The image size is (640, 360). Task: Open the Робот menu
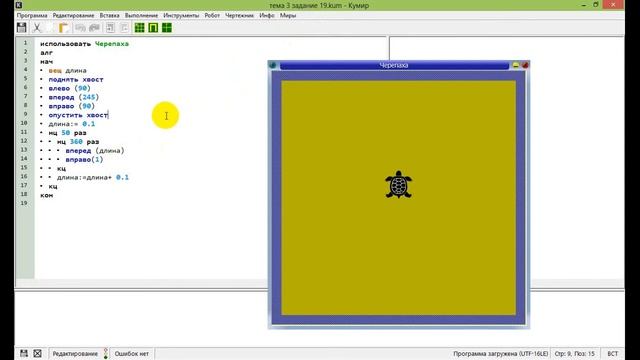click(x=212, y=15)
